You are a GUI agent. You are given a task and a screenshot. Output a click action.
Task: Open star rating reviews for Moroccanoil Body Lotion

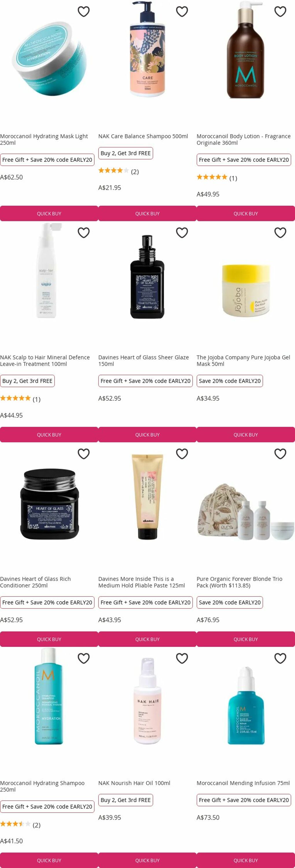coord(217,178)
